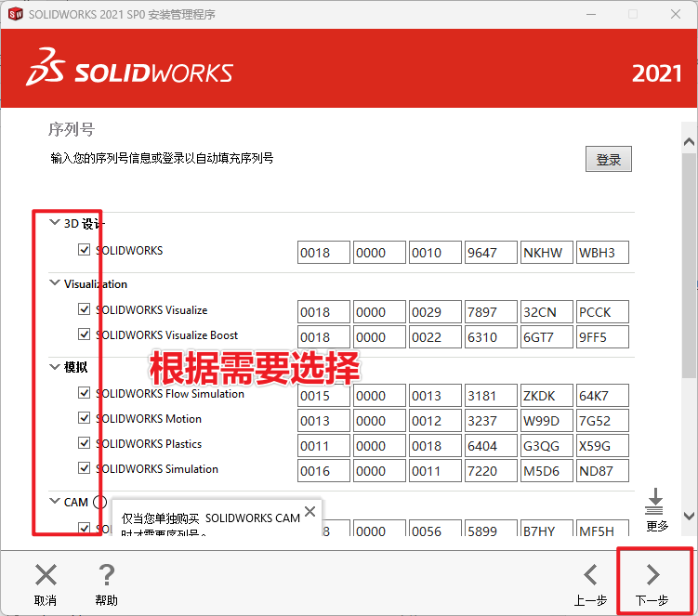Click Motion serial field 0013

coord(323,421)
